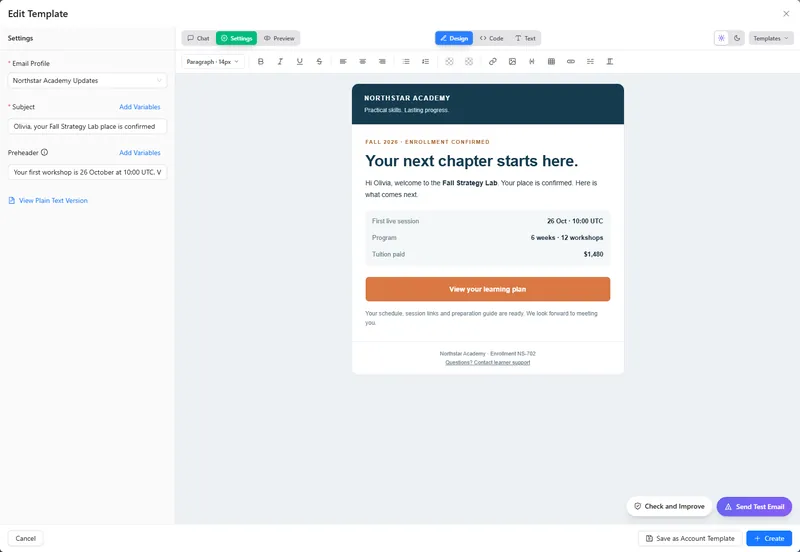This screenshot has width=800, height=552.
Task: Click the Practical skills. Lasting progress. tagline
Action: pyautogui.click(x=407, y=110)
